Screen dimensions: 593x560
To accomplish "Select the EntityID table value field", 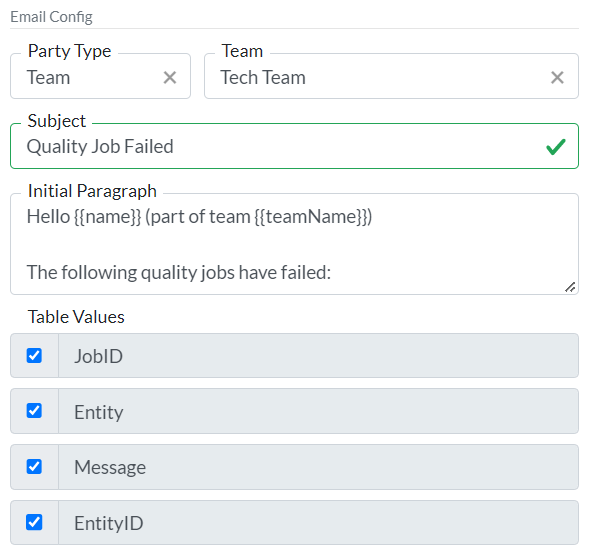I will 318,523.
